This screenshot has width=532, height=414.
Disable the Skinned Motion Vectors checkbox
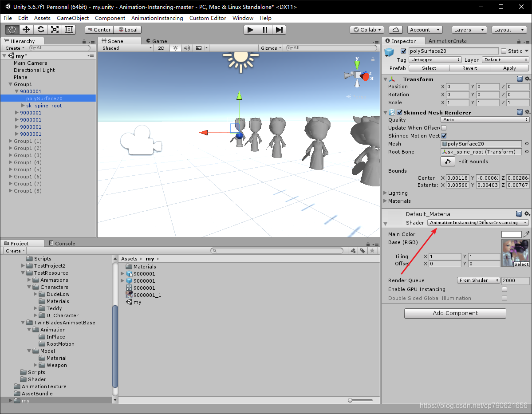pos(444,136)
